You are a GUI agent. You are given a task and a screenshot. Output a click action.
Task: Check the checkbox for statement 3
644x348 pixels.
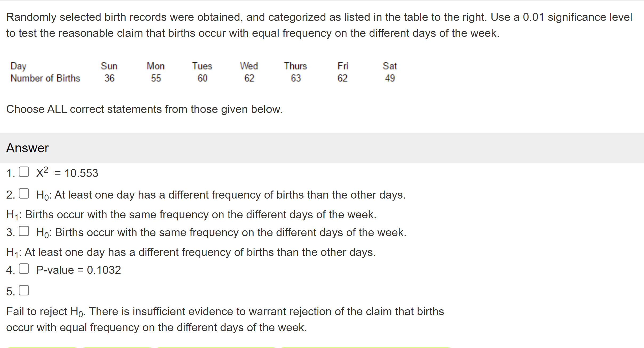tap(24, 231)
